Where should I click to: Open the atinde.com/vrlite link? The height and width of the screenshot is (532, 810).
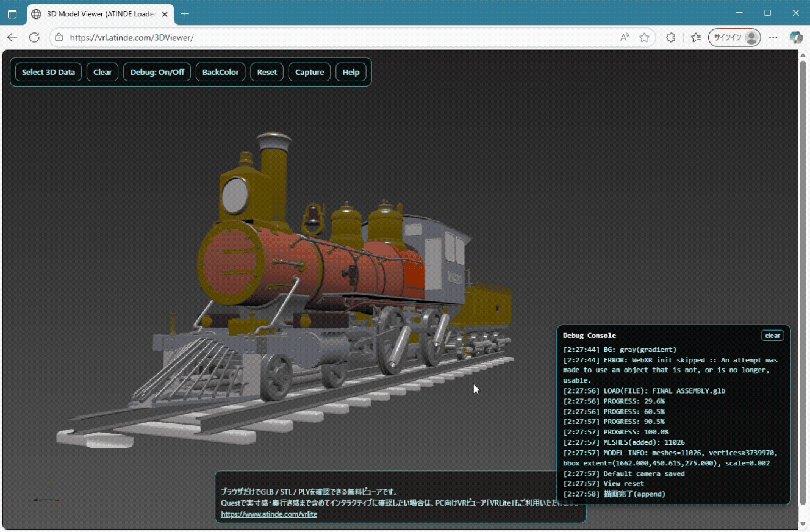[269, 514]
